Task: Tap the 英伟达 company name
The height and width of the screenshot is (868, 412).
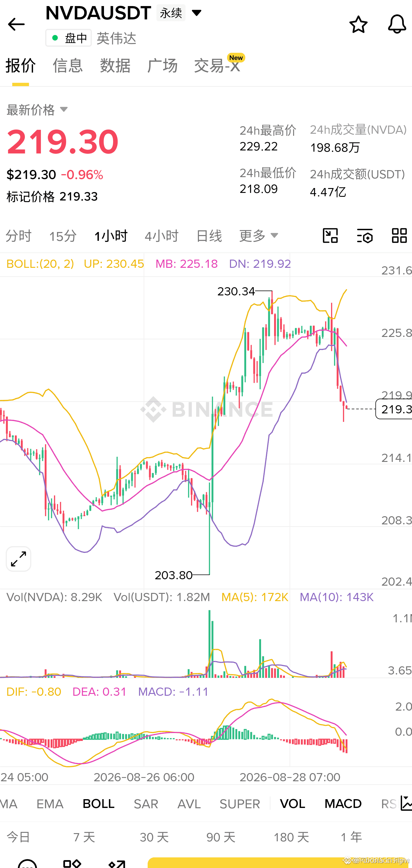Action: 116,38
